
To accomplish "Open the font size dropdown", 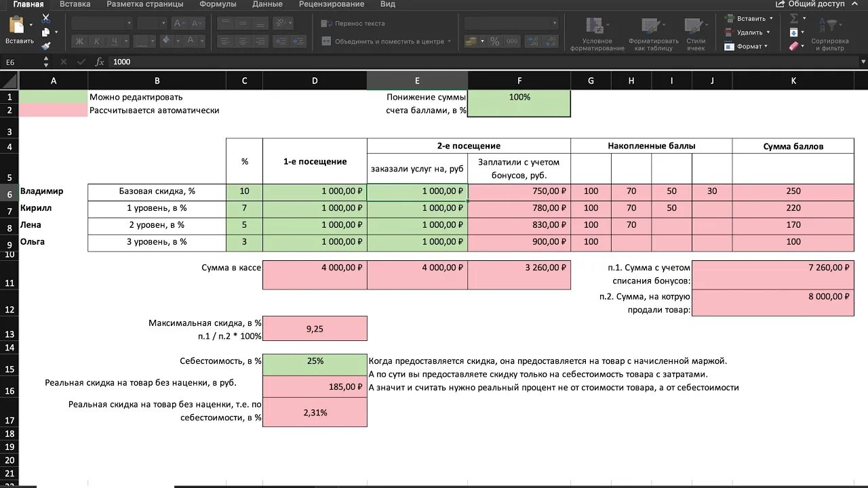I will 163,23.
